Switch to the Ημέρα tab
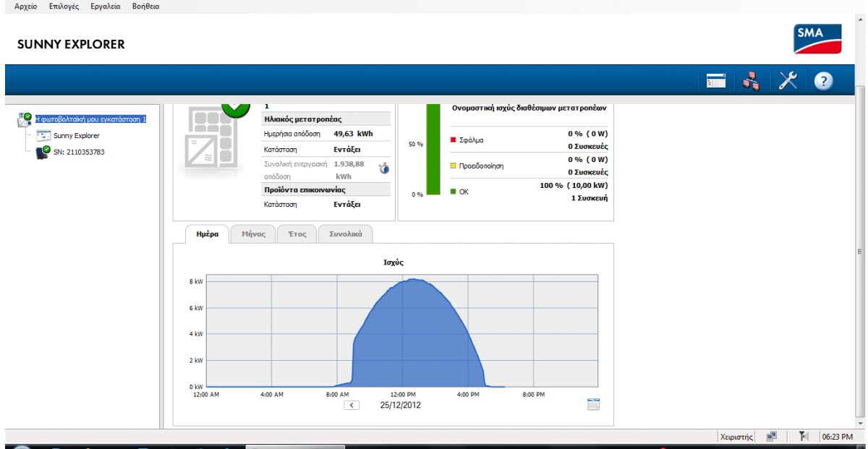The height and width of the screenshot is (449, 868). [207, 234]
